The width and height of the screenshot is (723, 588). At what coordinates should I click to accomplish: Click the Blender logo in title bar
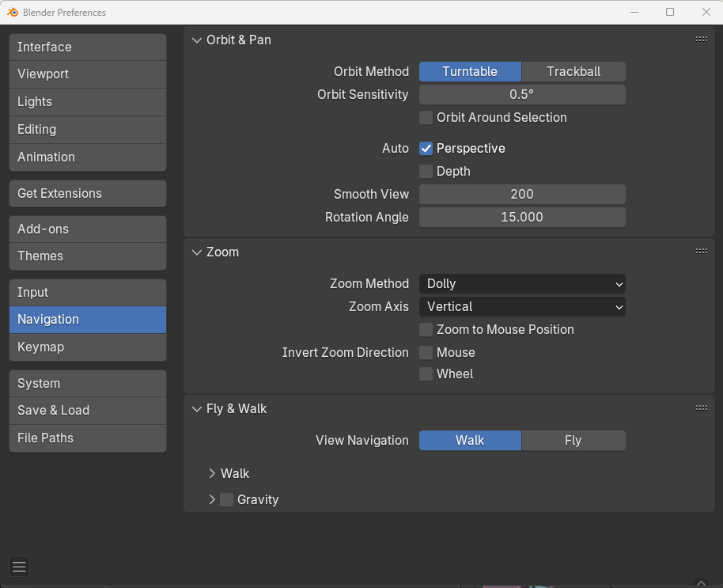[x=13, y=13]
